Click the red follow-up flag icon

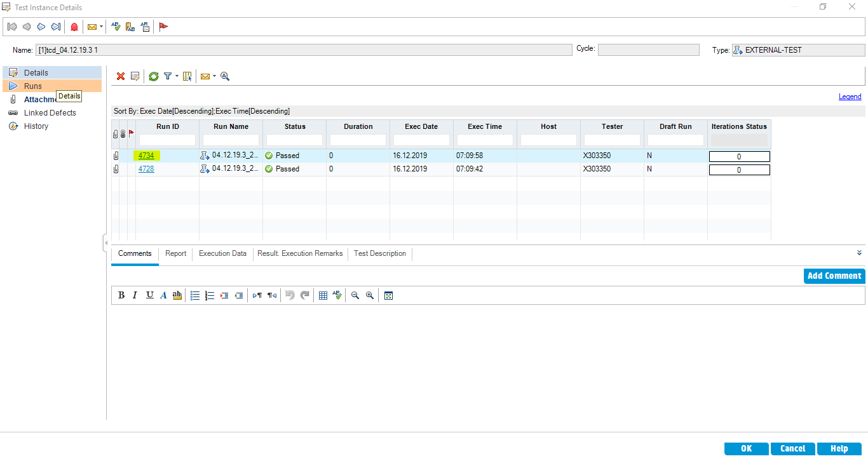(163, 27)
